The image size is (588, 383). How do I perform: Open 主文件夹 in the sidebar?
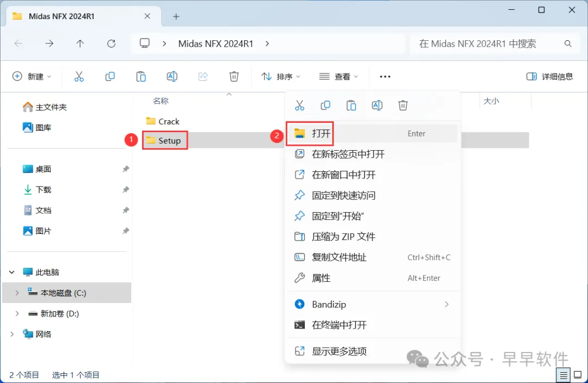click(45, 107)
